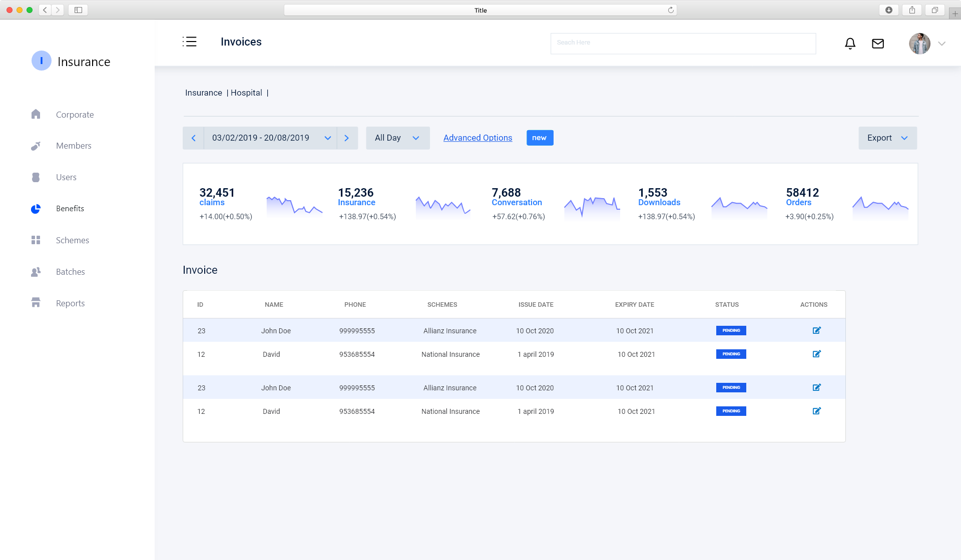Edit first David invoice row
Viewport: 961px width, 560px height.
point(816,354)
